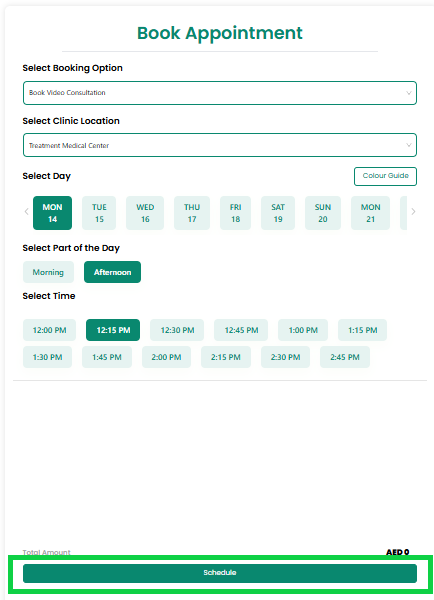Show next days with right chevron
The image size is (434, 600).
(x=413, y=212)
